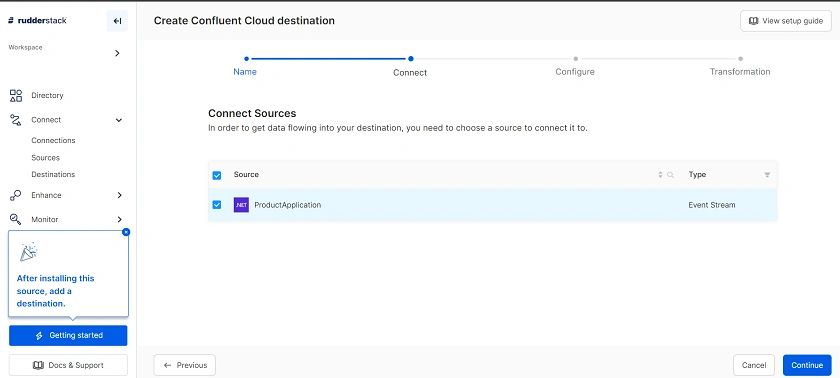The image size is (840, 378).
Task: Open Sources under Connect
Action: [x=46, y=158]
